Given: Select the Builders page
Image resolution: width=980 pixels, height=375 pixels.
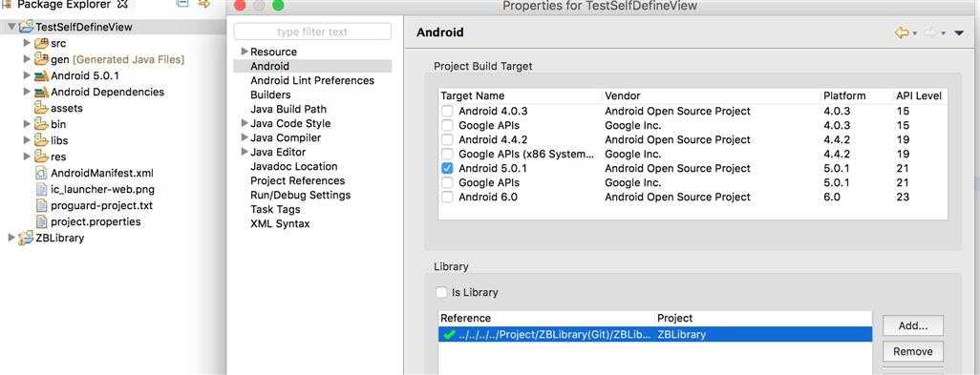Looking at the screenshot, I should point(270,94).
